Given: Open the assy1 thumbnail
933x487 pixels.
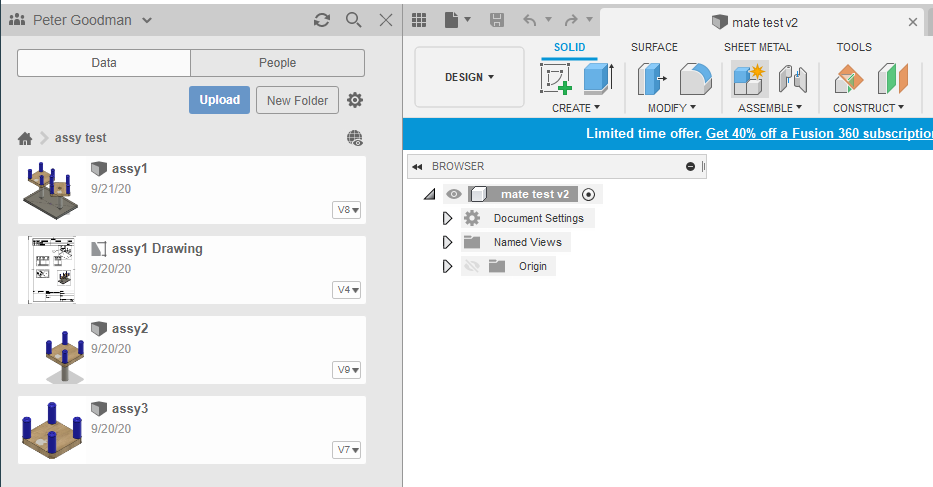Looking at the screenshot, I should (x=51, y=190).
